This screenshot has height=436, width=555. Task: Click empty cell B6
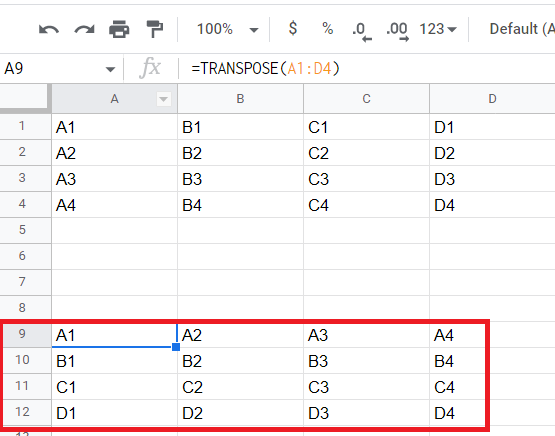pyautogui.click(x=240, y=257)
